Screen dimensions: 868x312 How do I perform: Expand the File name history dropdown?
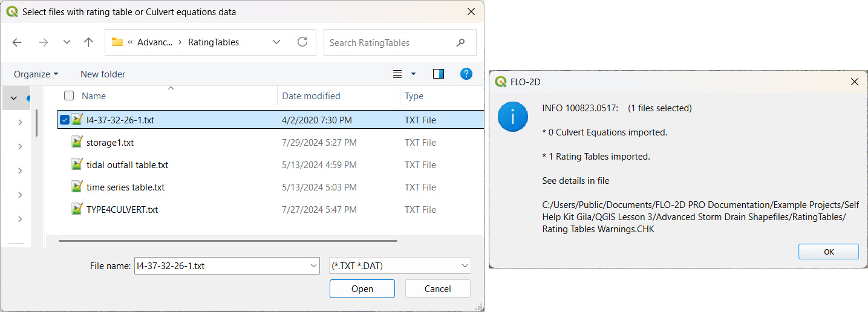coord(313,265)
